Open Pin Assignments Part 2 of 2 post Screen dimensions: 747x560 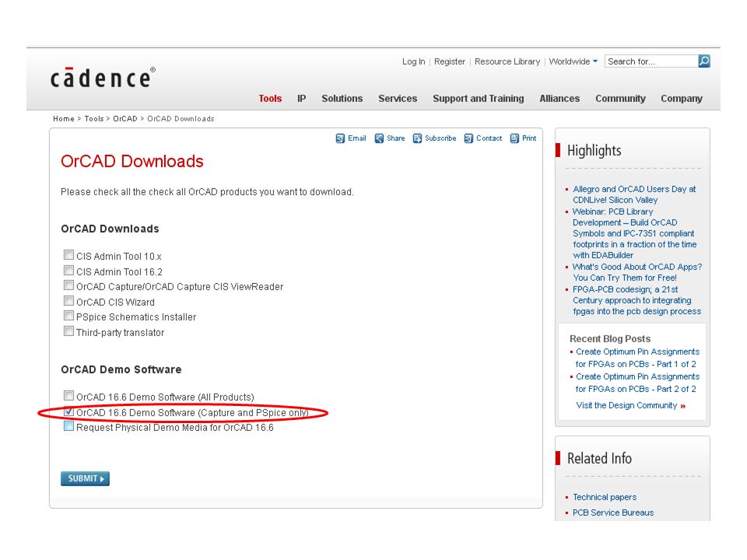point(637,383)
